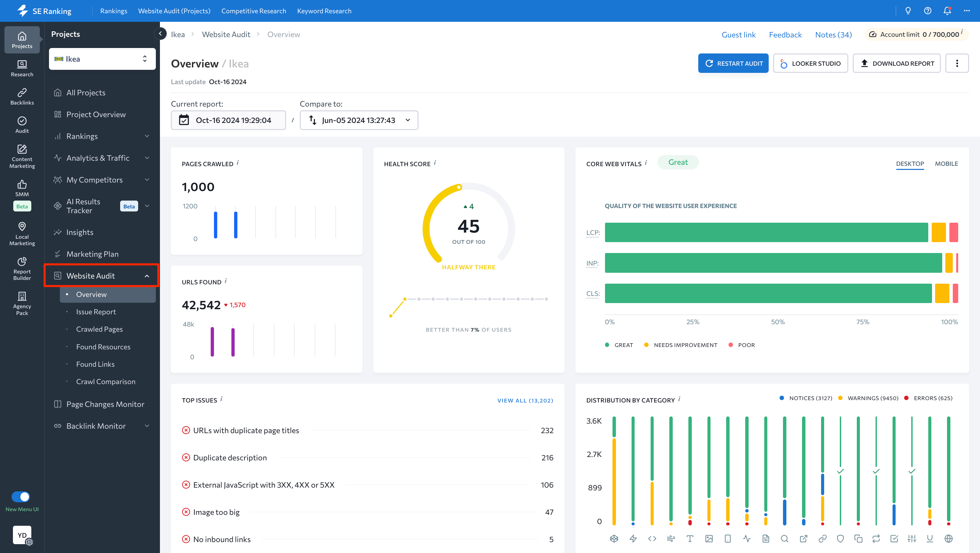Screen dimensions: 980x553
Task: Click the green LCP bar segment
Action: pos(766,233)
